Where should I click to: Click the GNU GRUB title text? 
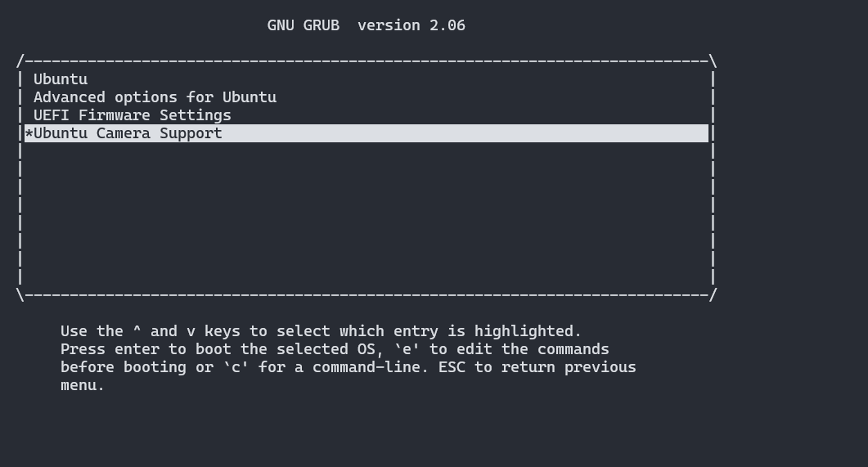[x=303, y=25]
